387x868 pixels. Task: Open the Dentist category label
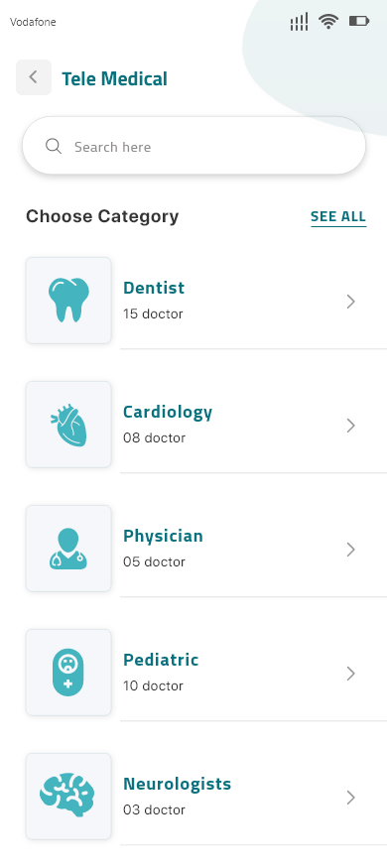point(154,288)
